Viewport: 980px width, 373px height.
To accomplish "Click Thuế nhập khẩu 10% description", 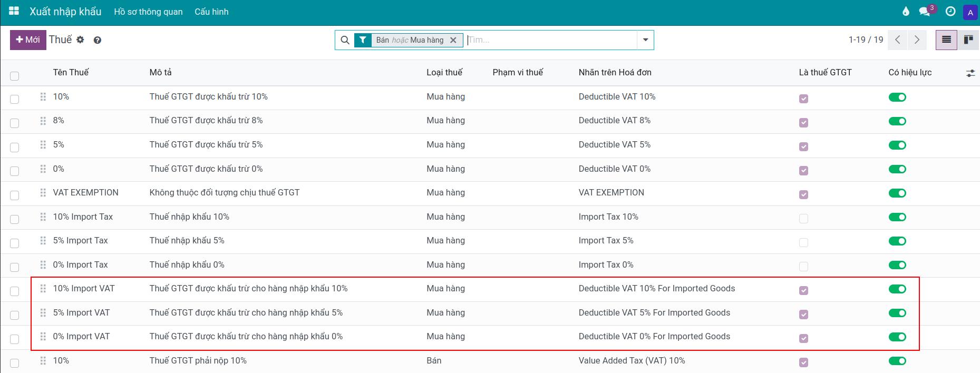I will click(x=189, y=217).
